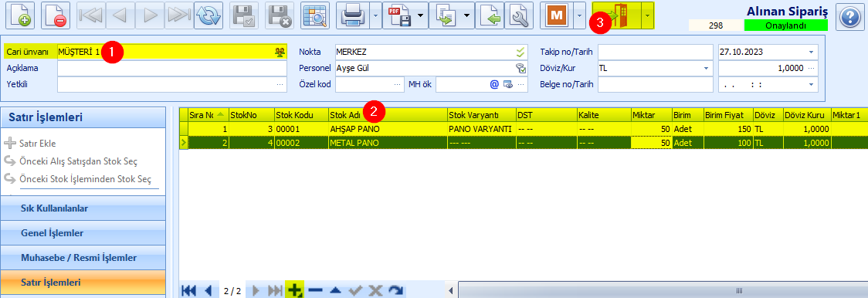This screenshot has width=868, height=298.
Task: Open the date dropdown showing 27.10.2023
Action: [811, 52]
